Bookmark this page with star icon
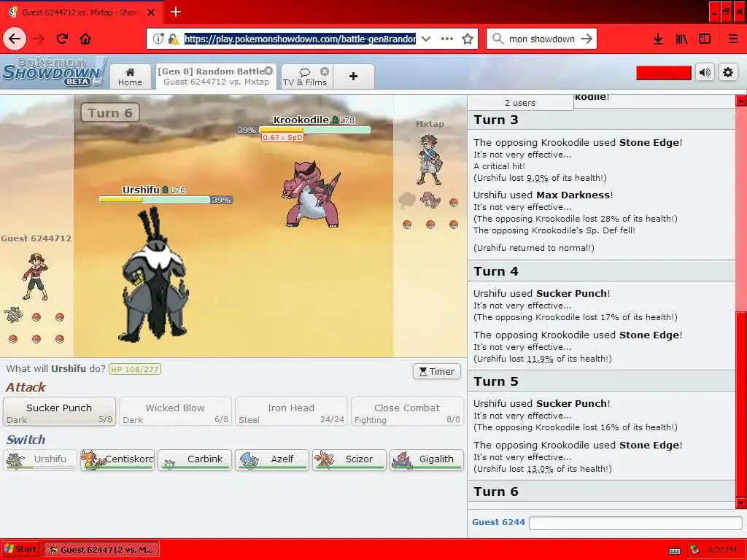This screenshot has width=747, height=560. coord(468,39)
